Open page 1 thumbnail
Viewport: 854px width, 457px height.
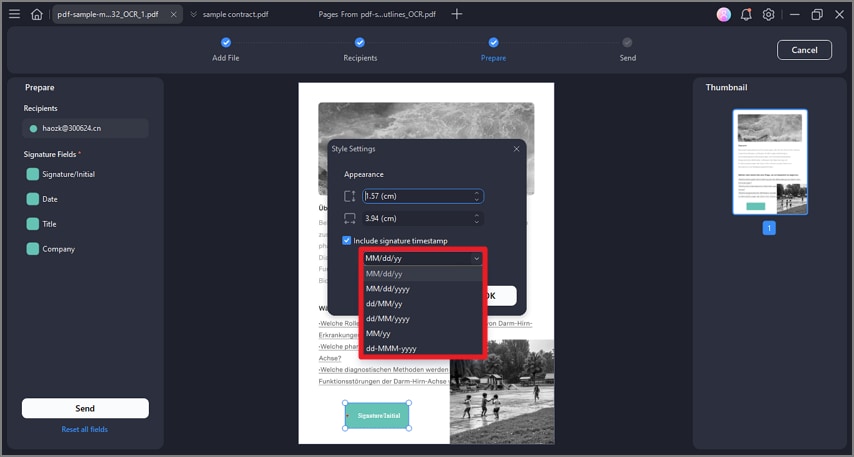(770, 162)
